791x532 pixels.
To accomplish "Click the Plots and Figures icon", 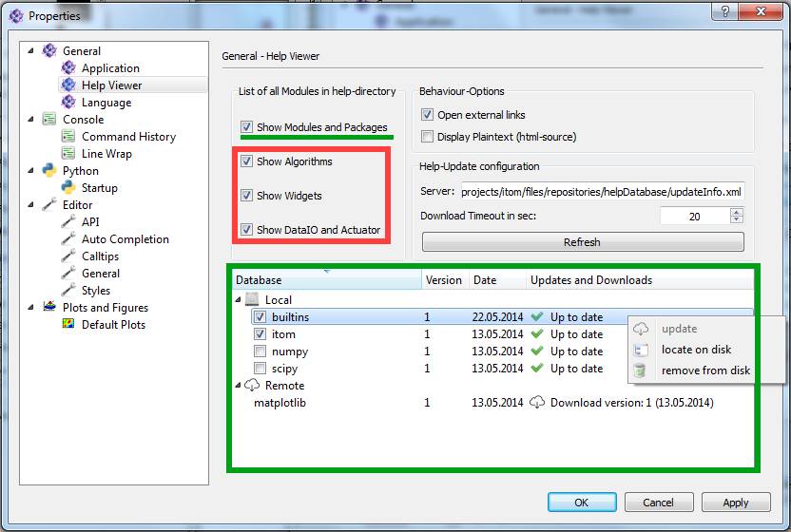I will (49, 308).
